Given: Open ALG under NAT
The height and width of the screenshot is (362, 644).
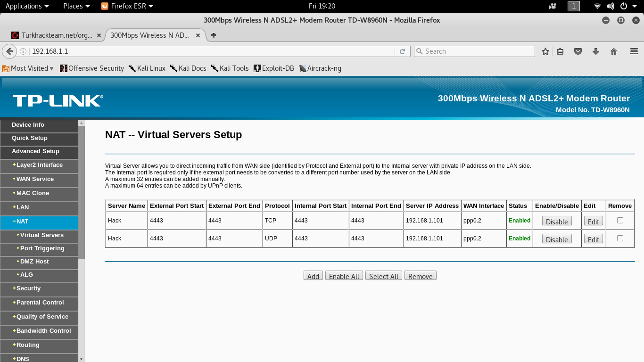Looking at the screenshot, I should pyautogui.click(x=39, y=275).
